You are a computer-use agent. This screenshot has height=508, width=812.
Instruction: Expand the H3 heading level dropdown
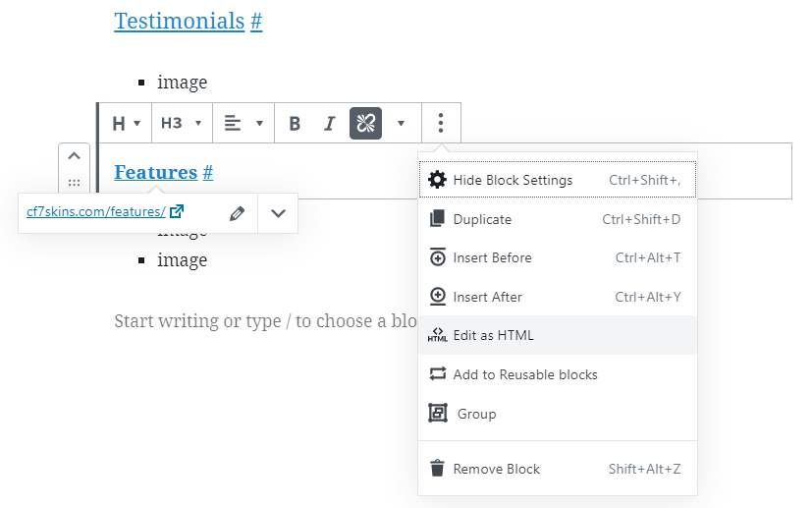pyautogui.click(x=182, y=124)
